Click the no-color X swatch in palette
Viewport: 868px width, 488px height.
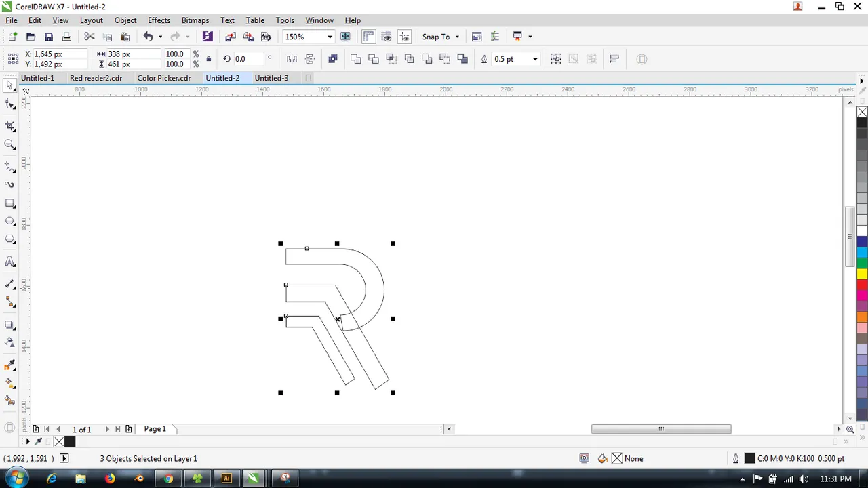862,112
